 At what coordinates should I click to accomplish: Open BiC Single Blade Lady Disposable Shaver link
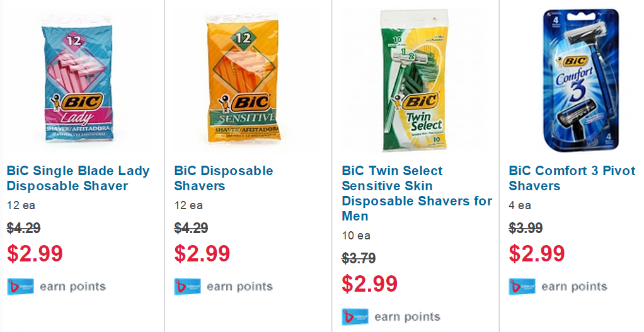78,178
